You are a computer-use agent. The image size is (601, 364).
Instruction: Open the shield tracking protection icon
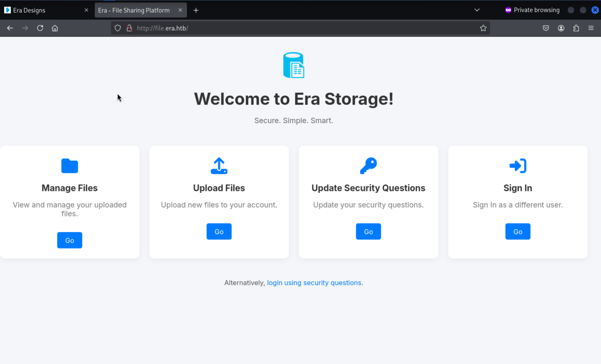coord(117,28)
